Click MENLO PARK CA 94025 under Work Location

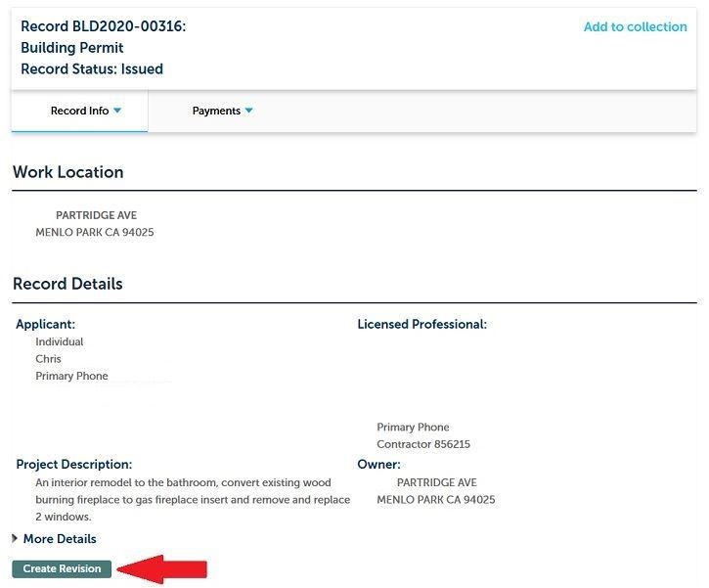click(95, 232)
